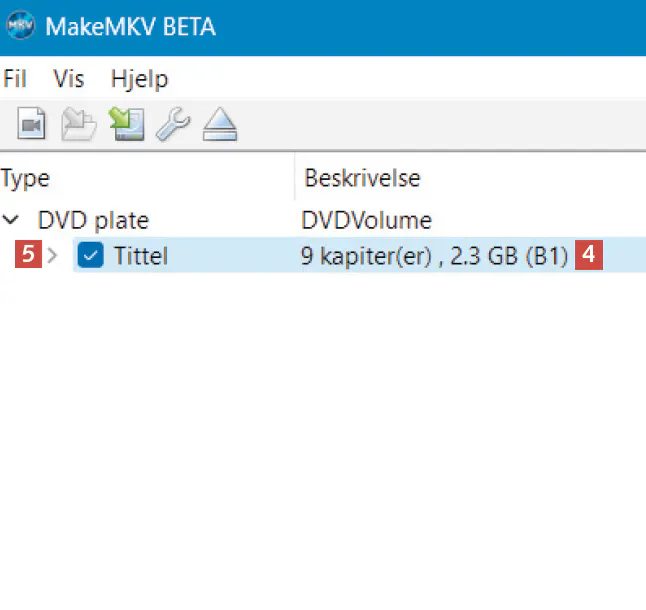Click the Backup disc green arrow icon
The height and width of the screenshot is (610, 646).
tap(127, 124)
